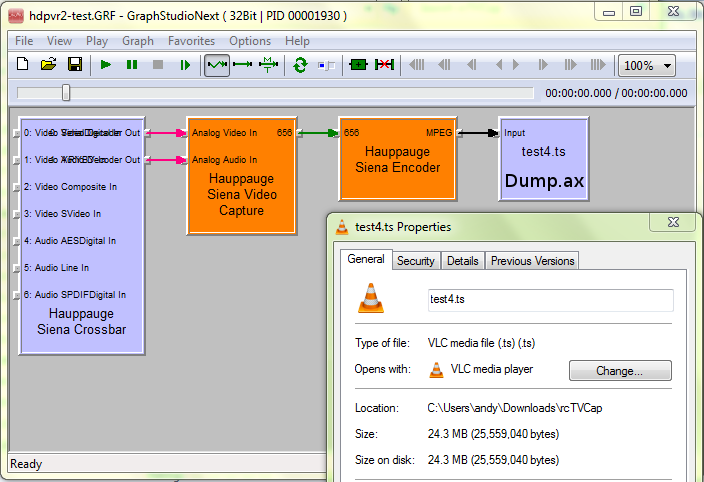
Task: Save the graph with floppy disk icon
Action: 75,65
